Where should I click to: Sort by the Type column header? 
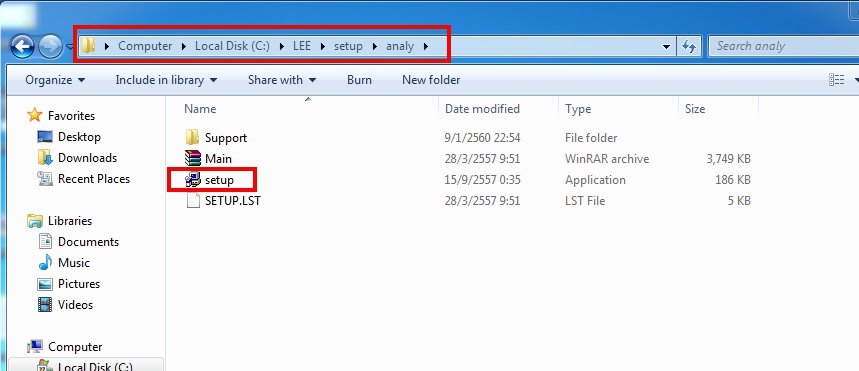[x=578, y=109]
